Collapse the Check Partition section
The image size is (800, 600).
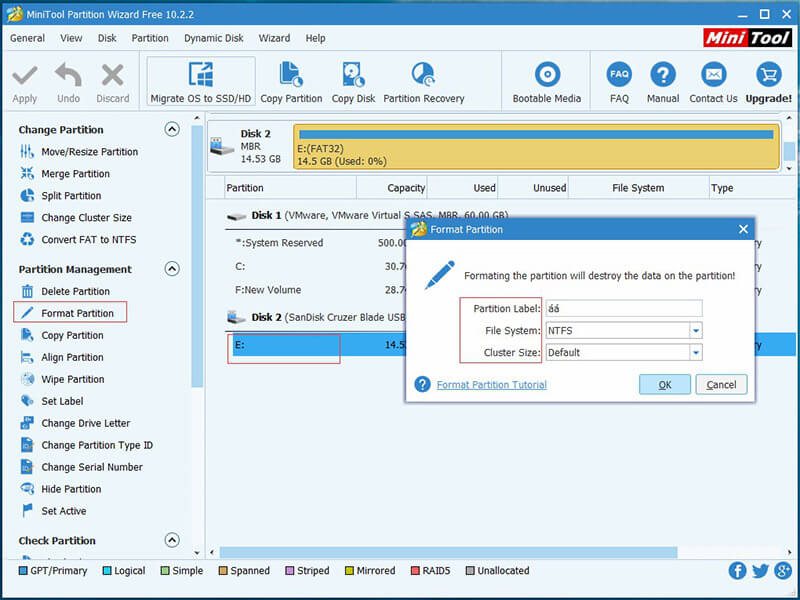coord(172,540)
